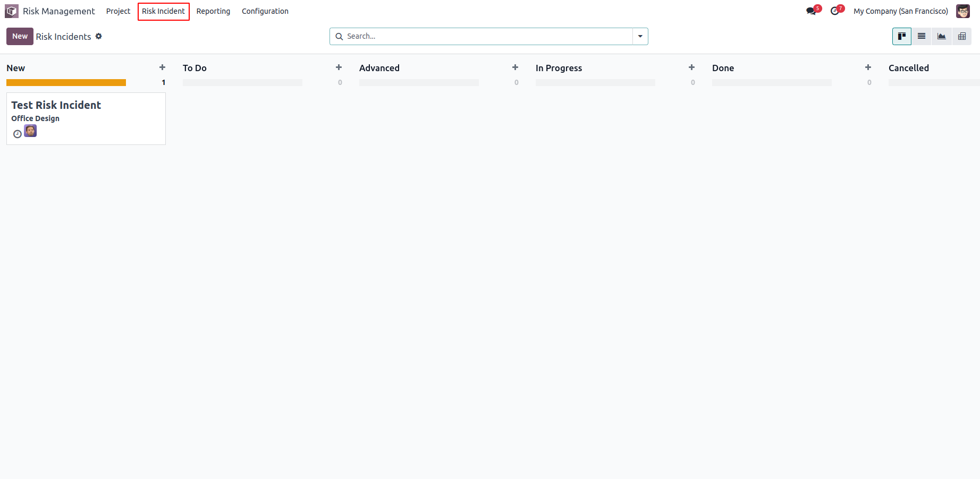
Task: Open the My Company (San Francisco) switcher
Action: click(901, 11)
